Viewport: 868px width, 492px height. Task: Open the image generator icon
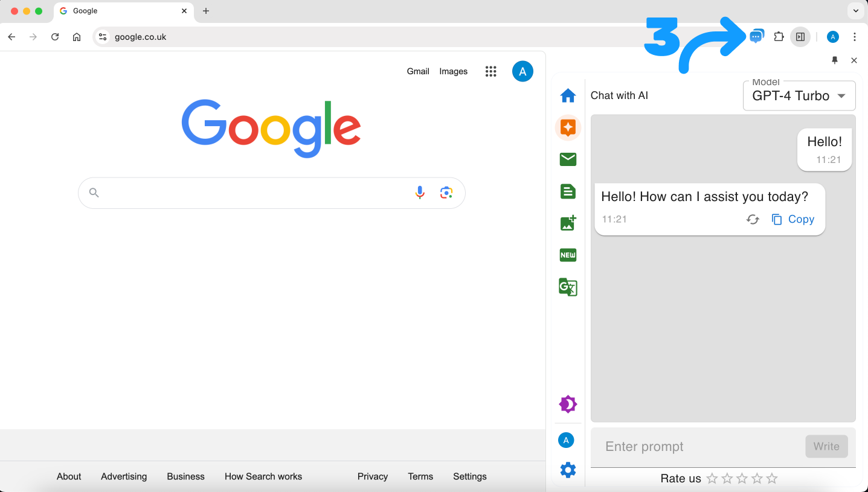click(x=568, y=223)
